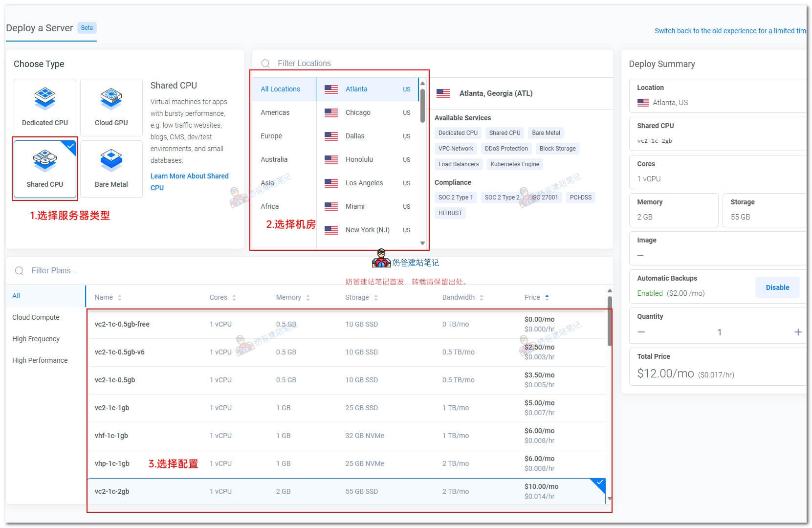The width and height of the screenshot is (812, 528).
Task: Click the Filter Plans search icon
Action: click(19, 271)
